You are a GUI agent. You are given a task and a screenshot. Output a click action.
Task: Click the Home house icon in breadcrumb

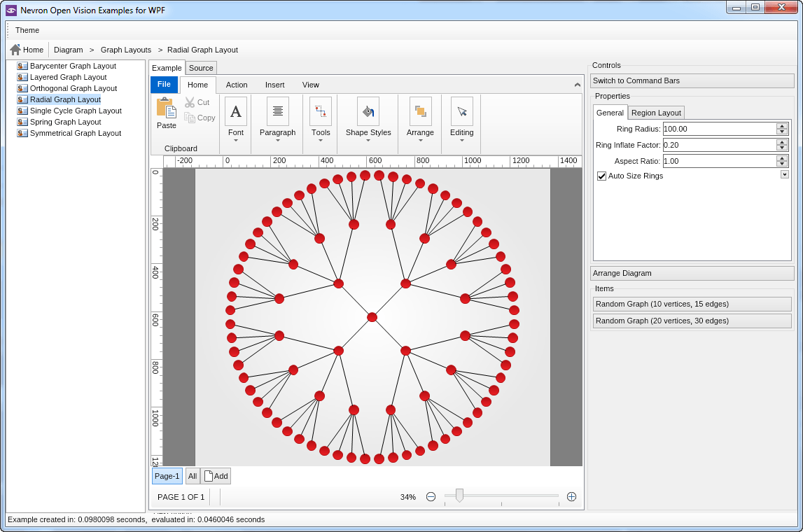point(15,50)
